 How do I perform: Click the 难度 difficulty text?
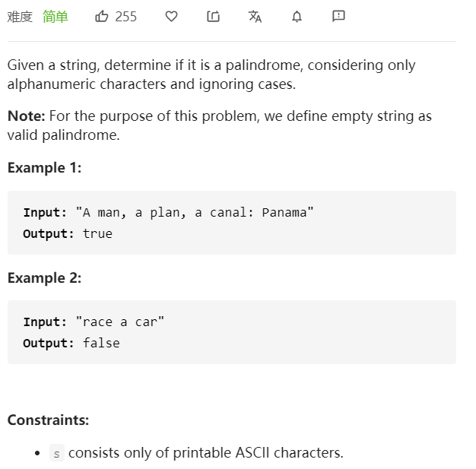pyautogui.click(x=20, y=16)
